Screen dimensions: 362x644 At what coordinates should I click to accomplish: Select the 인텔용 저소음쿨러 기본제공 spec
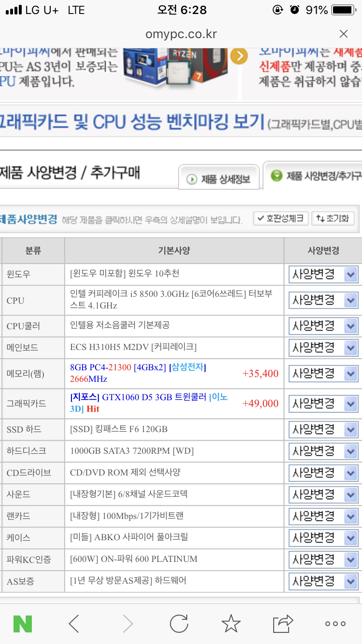point(120,325)
